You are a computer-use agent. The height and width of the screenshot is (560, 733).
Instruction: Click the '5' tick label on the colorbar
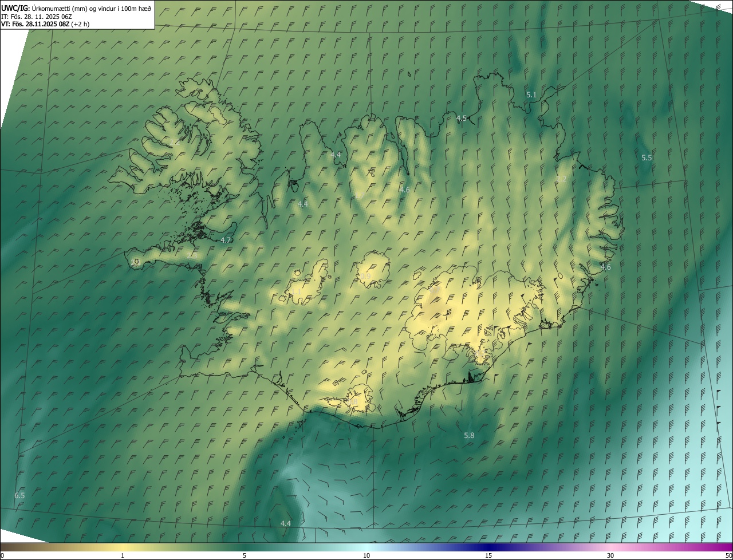tap(245, 555)
